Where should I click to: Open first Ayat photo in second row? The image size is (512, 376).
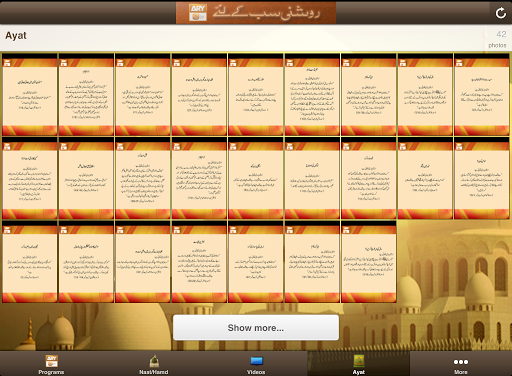click(30, 178)
